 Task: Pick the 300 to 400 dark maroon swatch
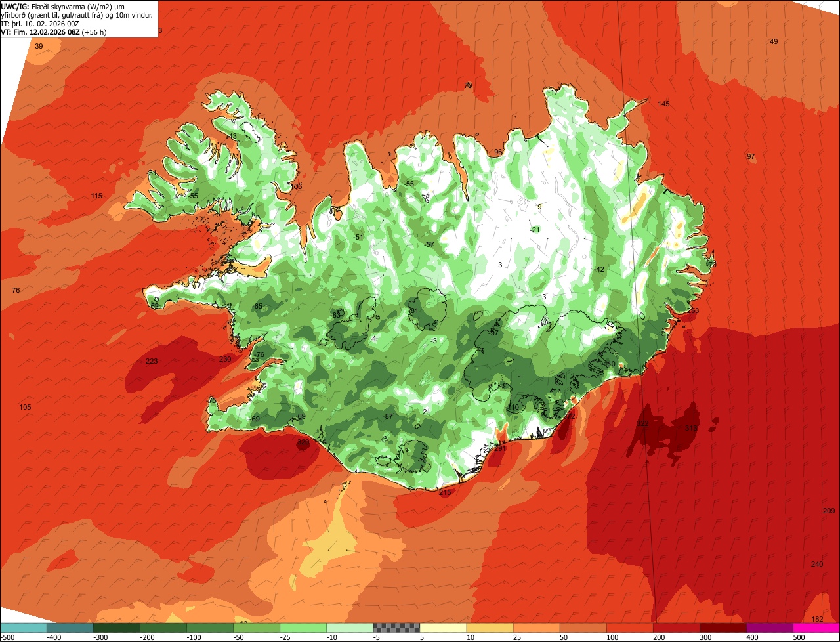point(723,628)
